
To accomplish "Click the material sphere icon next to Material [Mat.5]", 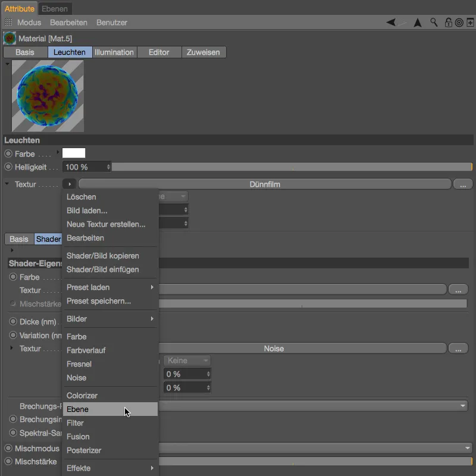I will pyautogui.click(x=10, y=37).
